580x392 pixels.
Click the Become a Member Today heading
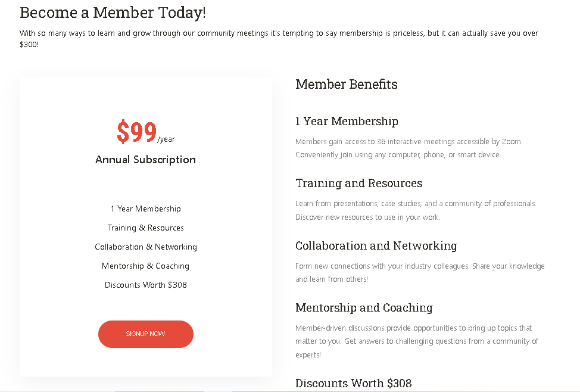coord(113,13)
